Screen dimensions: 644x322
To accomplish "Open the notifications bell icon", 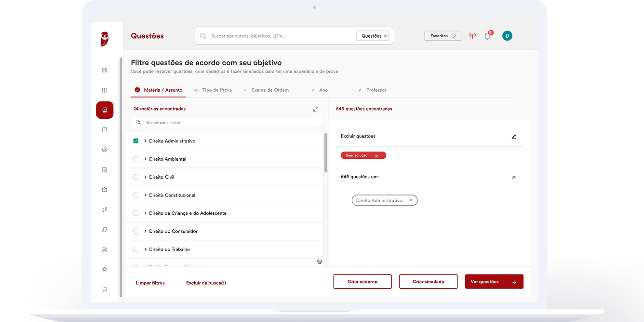I will (x=487, y=36).
